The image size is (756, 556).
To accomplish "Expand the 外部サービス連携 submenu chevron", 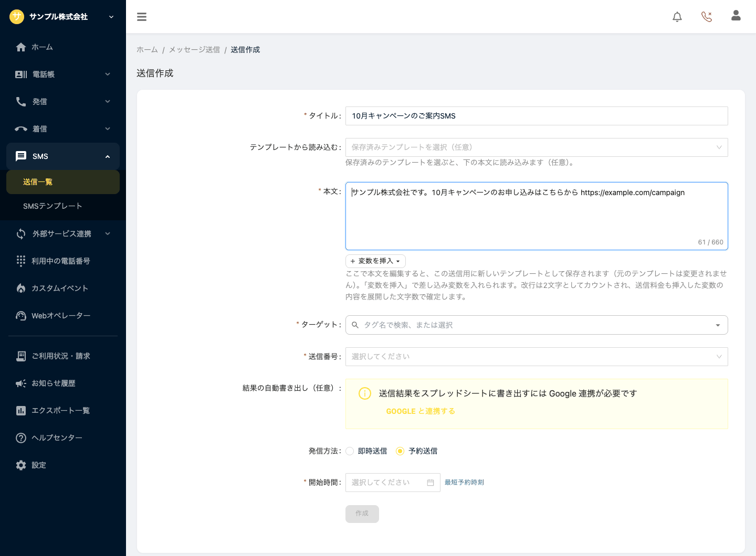I will point(108,234).
